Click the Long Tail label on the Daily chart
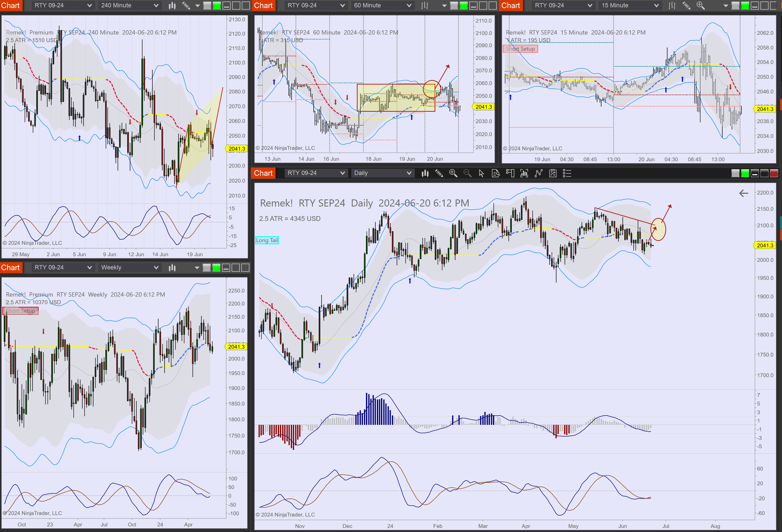 [267, 240]
